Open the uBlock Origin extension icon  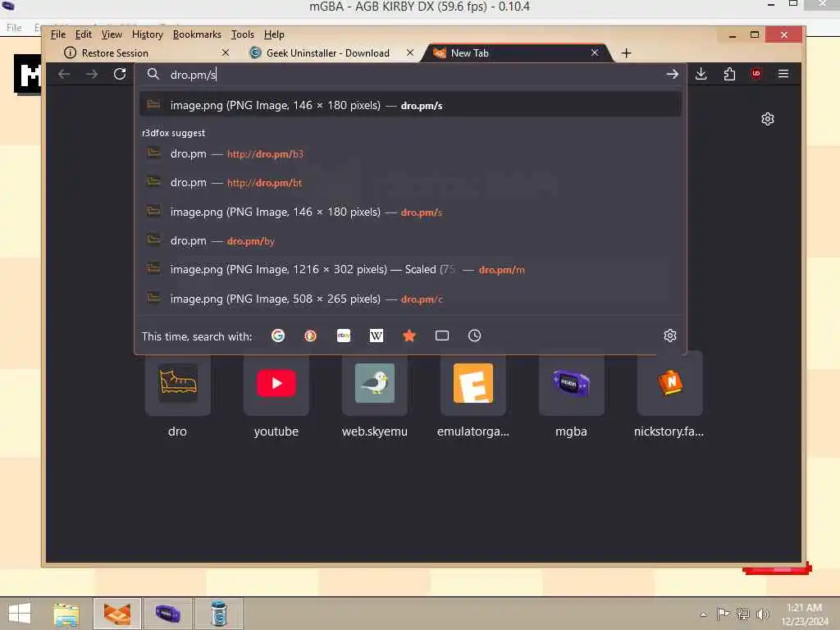pos(756,73)
